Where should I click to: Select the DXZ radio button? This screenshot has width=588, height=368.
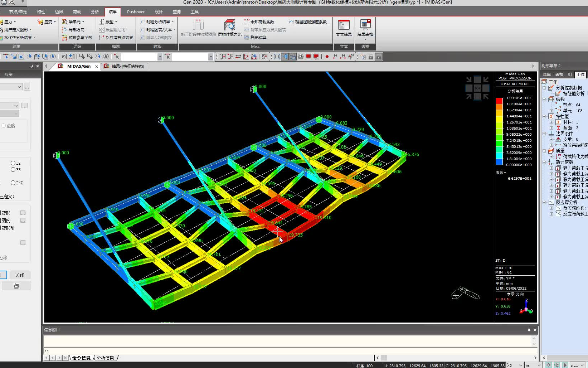13,183
